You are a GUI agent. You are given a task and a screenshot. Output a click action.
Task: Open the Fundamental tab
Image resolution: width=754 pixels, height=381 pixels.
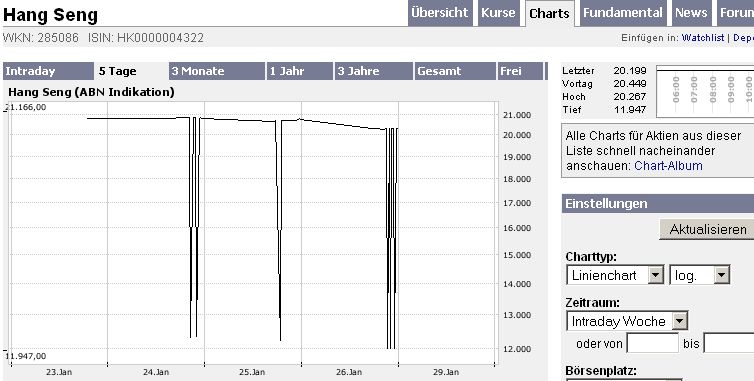623,13
